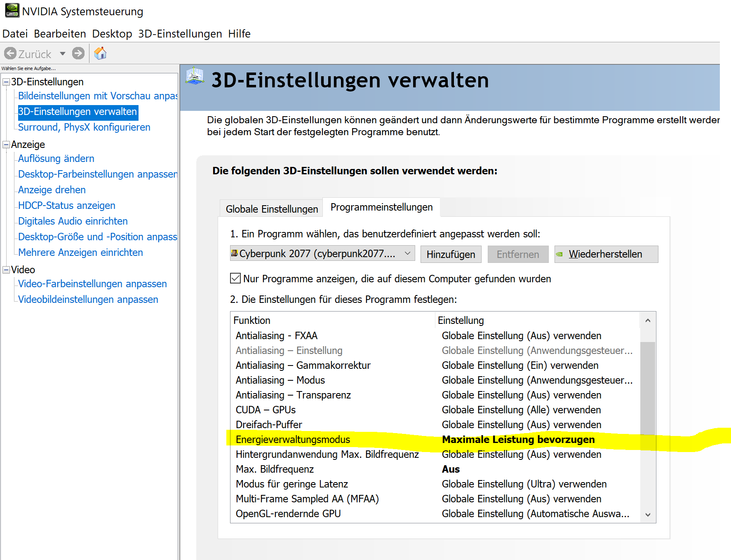Select the OpenGL-rendernde GPU row
731x560 pixels.
(x=435, y=514)
